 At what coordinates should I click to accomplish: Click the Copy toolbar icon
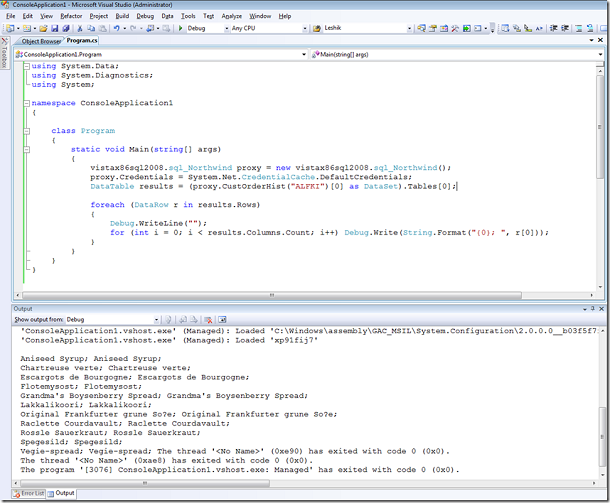91,28
